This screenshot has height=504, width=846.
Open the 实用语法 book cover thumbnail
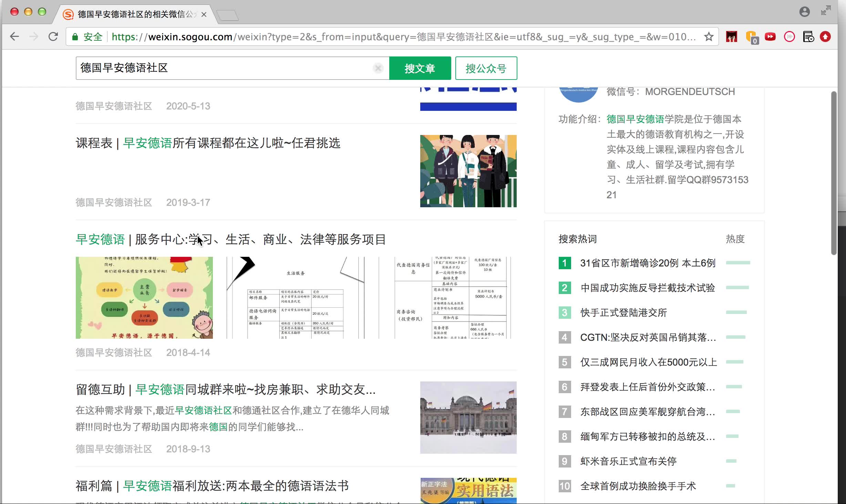click(x=468, y=491)
